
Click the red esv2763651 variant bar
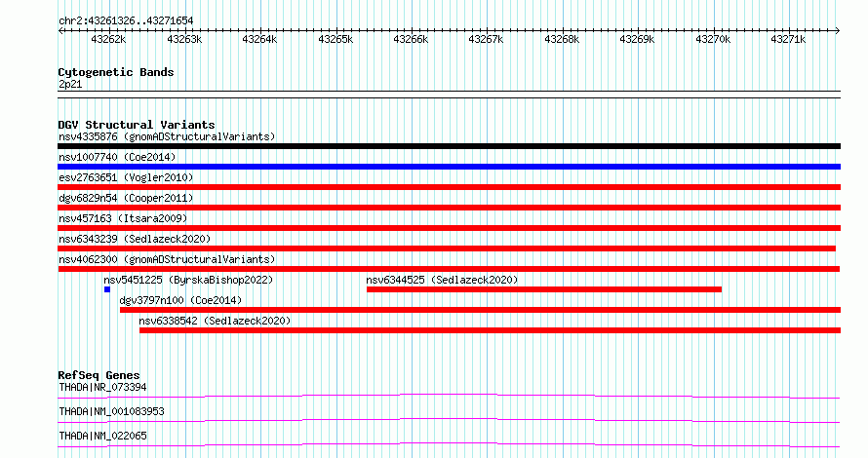click(x=449, y=187)
